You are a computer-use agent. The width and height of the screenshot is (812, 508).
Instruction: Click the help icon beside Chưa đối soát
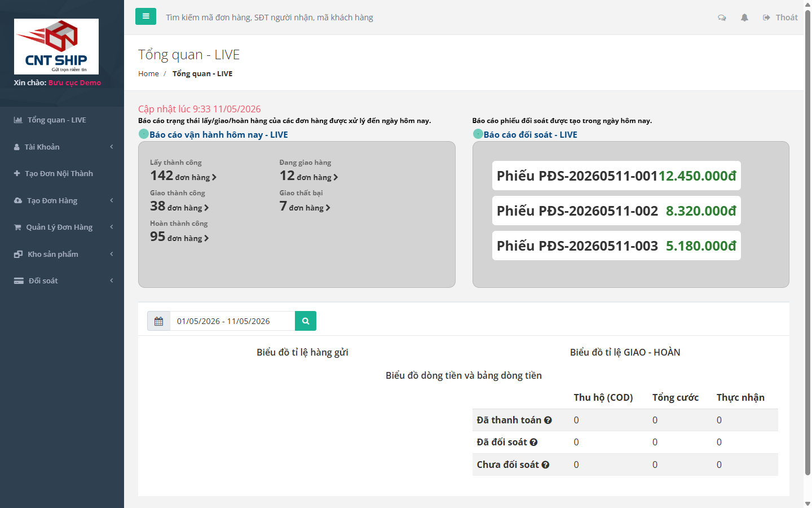coord(545,465)
